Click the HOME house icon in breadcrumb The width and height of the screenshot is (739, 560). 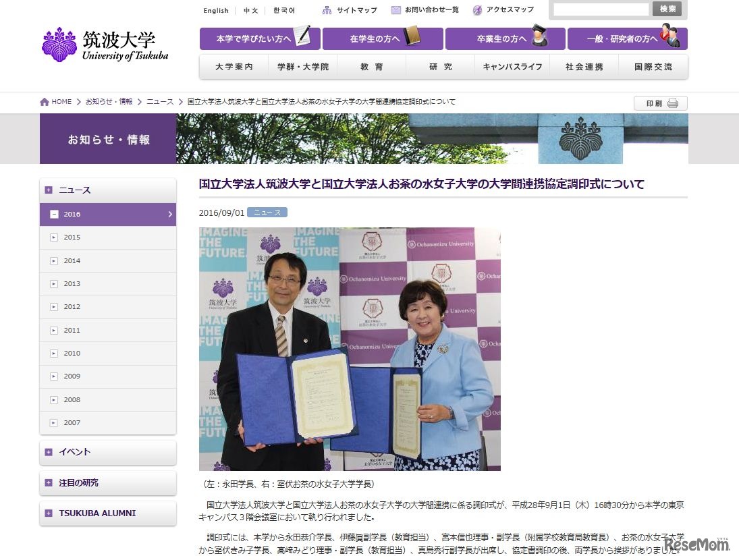[45, 102]
